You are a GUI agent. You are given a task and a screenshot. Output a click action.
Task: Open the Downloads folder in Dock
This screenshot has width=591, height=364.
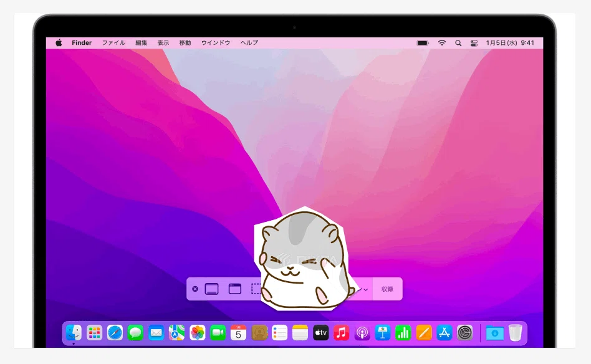(494, 333)
